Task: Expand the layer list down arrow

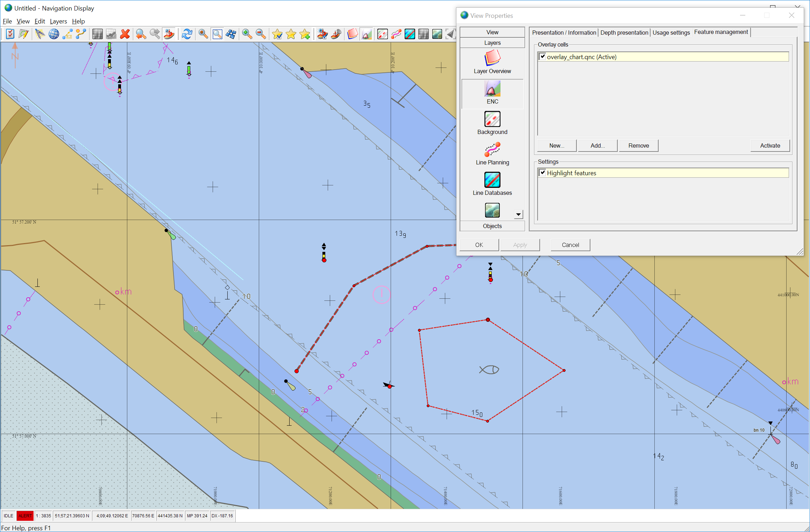Action: pos(518,214)
